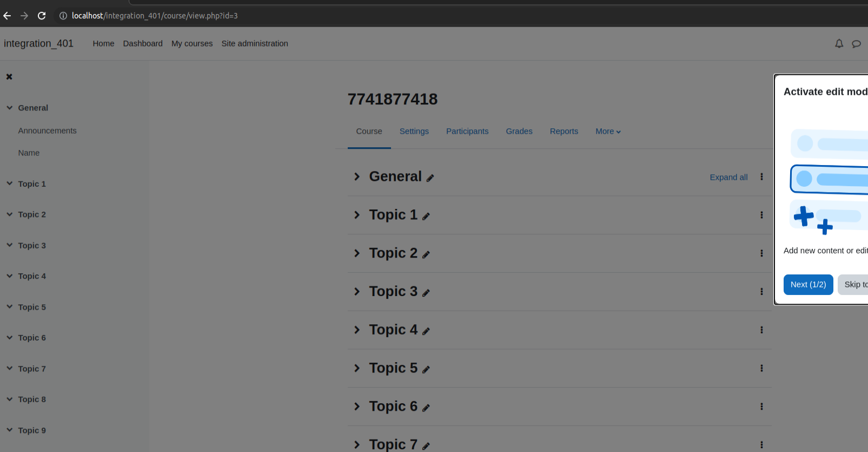Open Topic 6 three-dot action menu
Image resolution: width=868 pixels, height=452 pixels.
761,407
